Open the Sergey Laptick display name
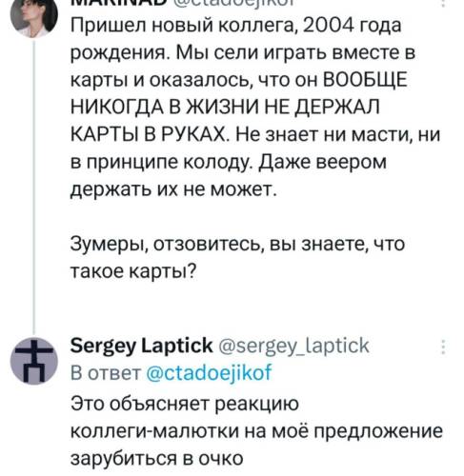Screen dimensions: 464x476 pos(141,346)
